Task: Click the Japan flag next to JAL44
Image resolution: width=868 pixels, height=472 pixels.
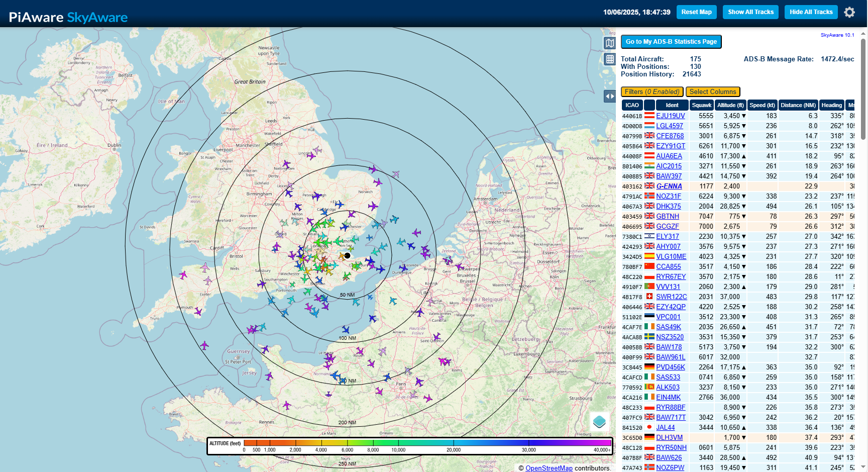Action: click(649, 427)
